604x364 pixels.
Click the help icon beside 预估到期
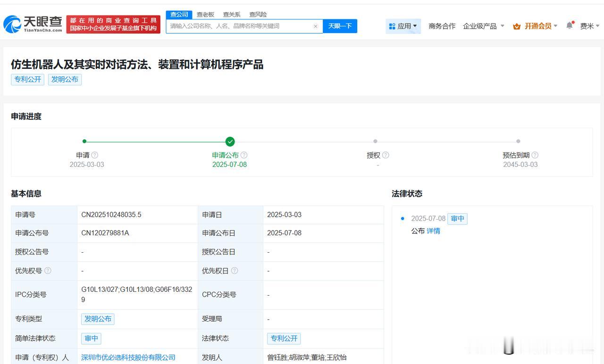[535, 155]
